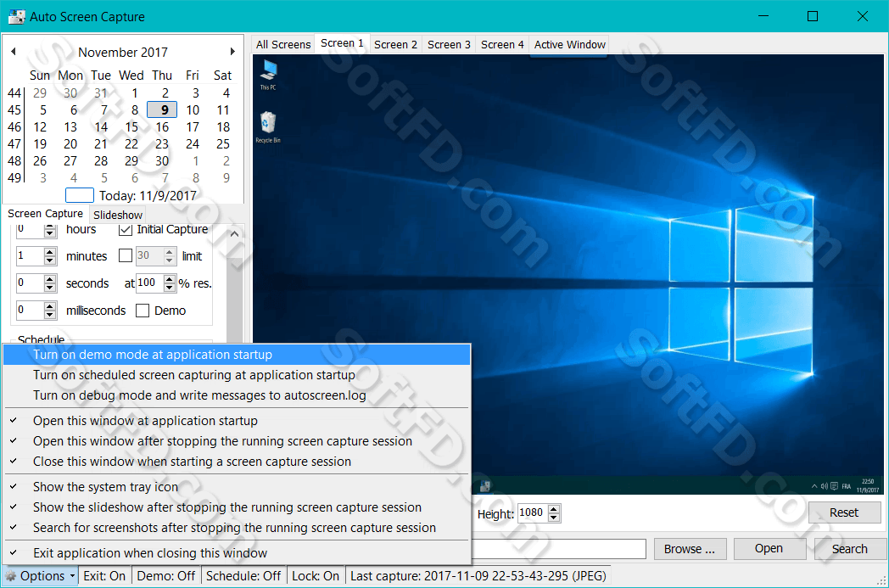Select November 24 in the calendar
Viewport: 889px width, 588px height.
pos(193,144)
